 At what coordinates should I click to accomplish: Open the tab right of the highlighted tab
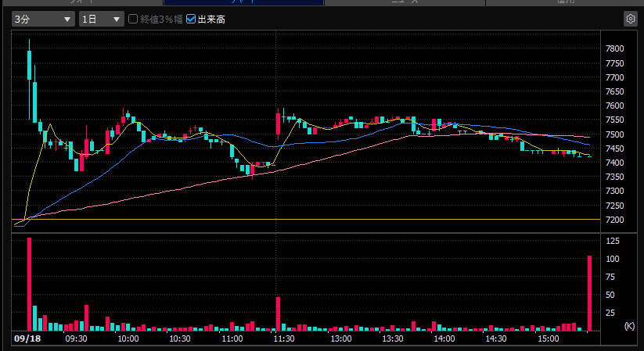pyautogui.click(x=405, y=2)
